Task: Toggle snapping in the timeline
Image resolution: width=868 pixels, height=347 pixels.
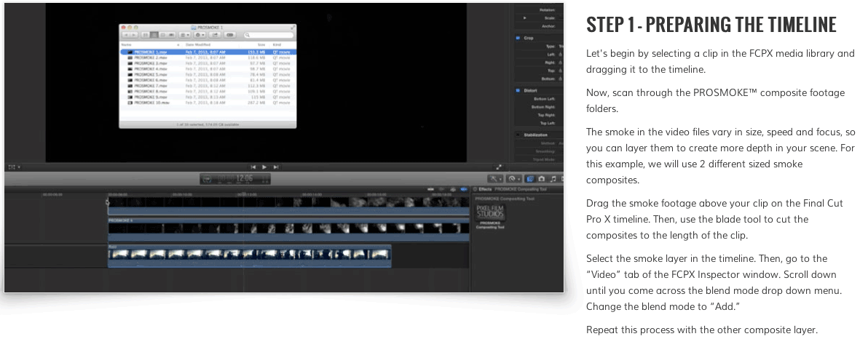Action: coord(464,189)
